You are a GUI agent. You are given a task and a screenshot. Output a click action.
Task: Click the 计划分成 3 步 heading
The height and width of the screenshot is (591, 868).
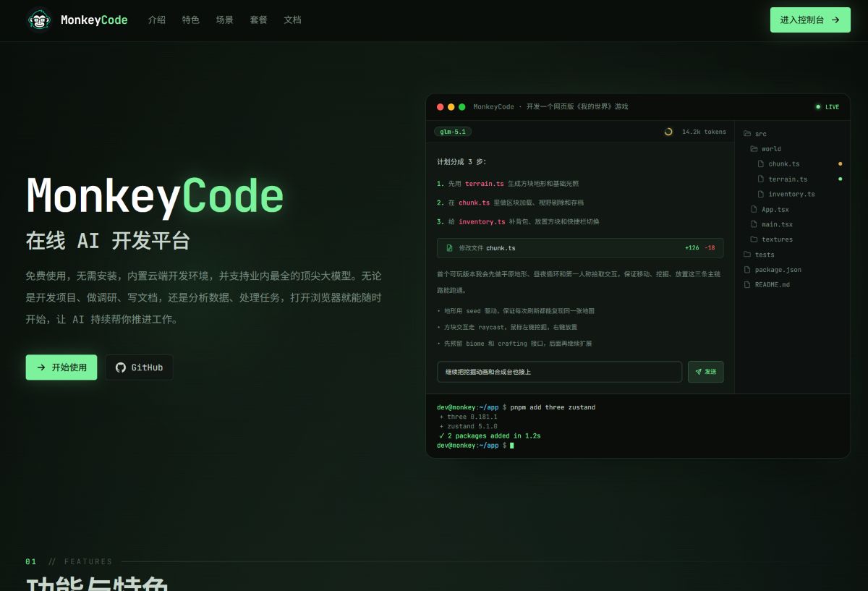pyautogui.click(x=461, y=161)
